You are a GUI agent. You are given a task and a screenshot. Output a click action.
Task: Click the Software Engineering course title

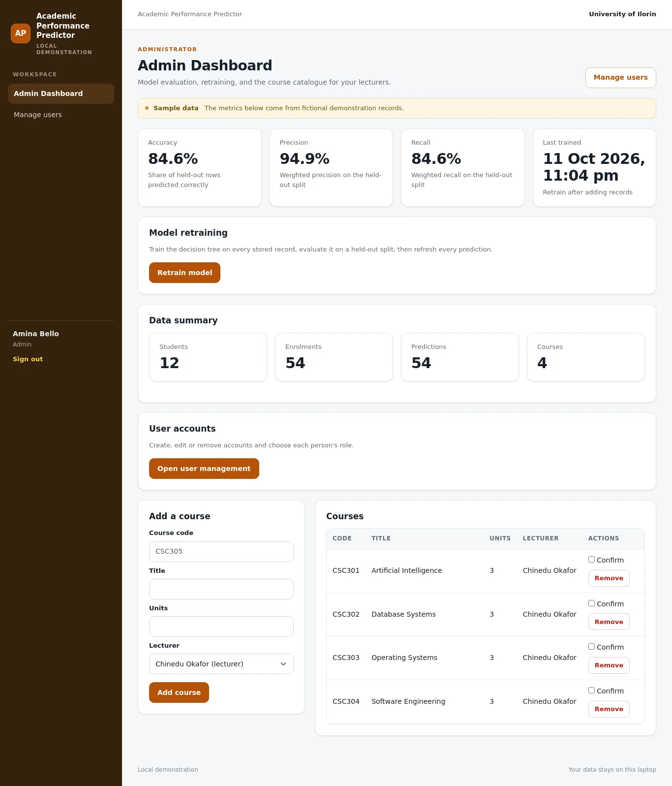(408, 701)
